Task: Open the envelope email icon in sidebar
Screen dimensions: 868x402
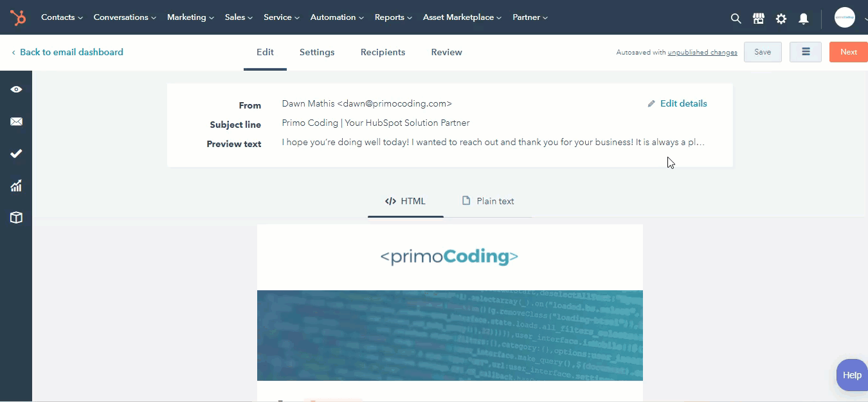Action: pos(16,121)
